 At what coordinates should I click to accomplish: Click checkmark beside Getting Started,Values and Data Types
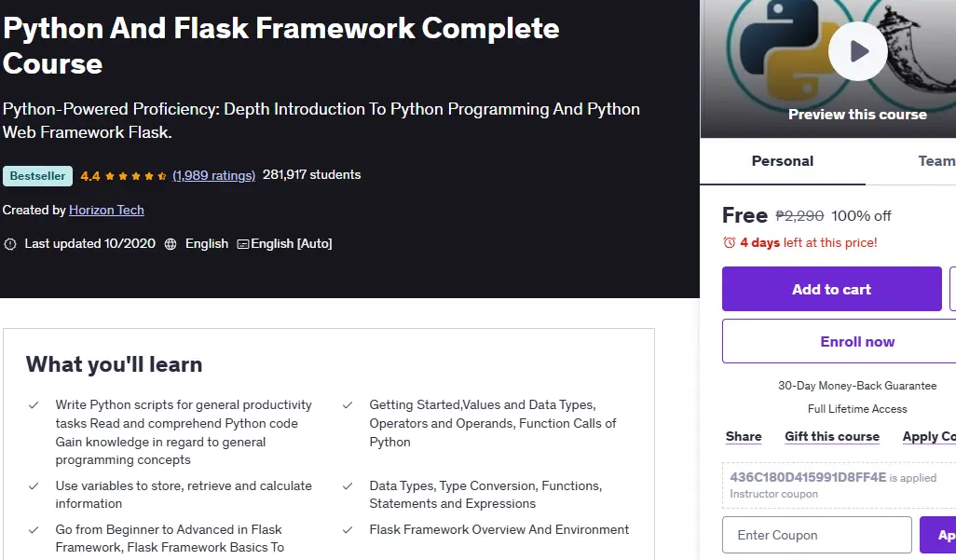348,405
